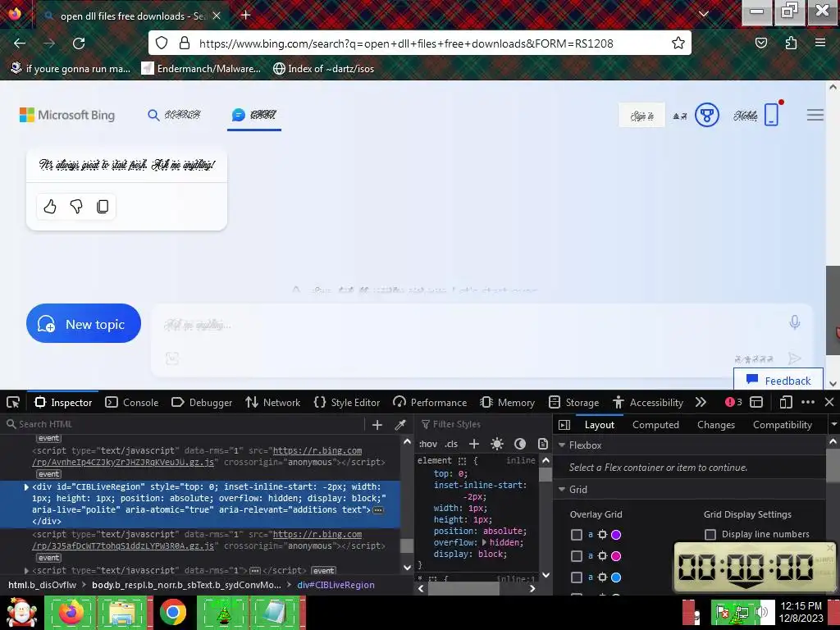Image resolution: width=840 pixels, height=630 pixels.
Task: Open the Firefox extensions puzzle icon
Action: tap(792, 43)
